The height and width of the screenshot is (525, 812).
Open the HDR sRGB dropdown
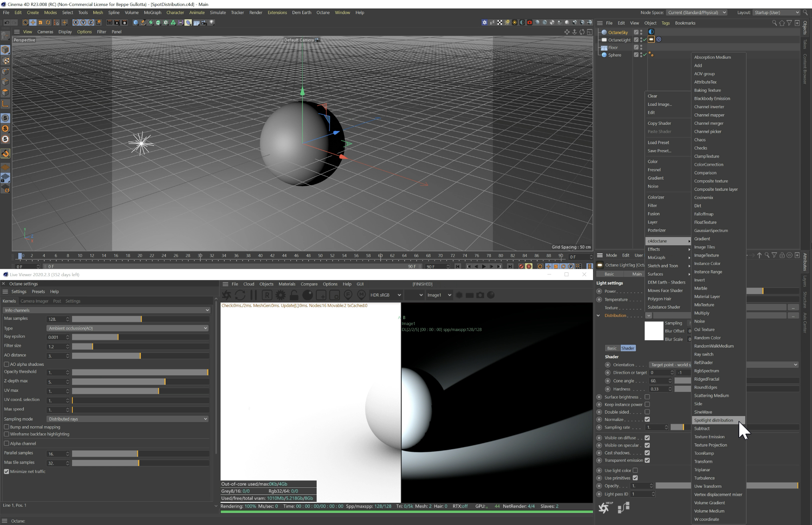click(x=385, y=295)
